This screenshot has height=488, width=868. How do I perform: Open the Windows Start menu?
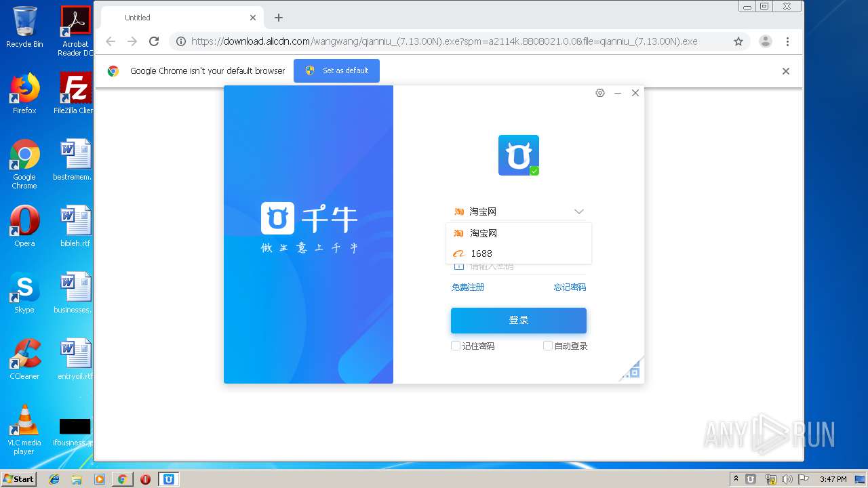pos(18,479)
